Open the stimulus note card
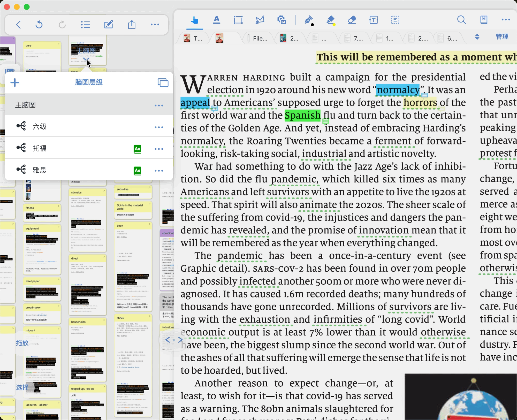The height and width of the screenshot is (420, 517). click(x=87, y=220)
